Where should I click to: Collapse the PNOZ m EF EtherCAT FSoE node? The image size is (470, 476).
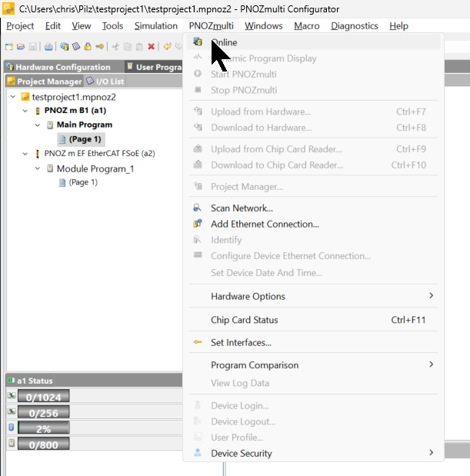point(25,154)
